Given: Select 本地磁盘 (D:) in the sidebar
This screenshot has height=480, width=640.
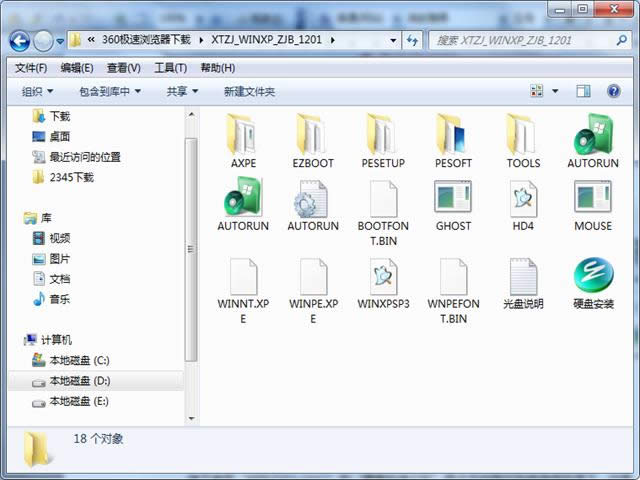Looking at the screenshot, I should (78, 381).
